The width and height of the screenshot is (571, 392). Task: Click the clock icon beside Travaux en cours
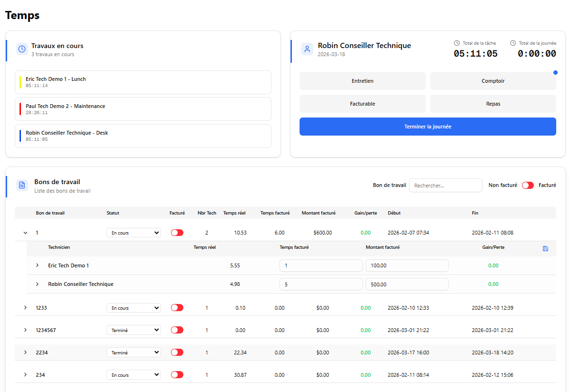[x=22, y=49]
